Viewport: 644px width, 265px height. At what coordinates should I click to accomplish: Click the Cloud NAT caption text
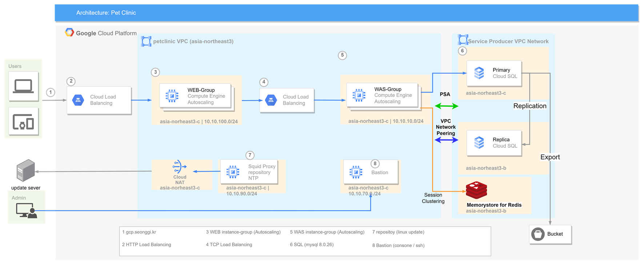180,180
